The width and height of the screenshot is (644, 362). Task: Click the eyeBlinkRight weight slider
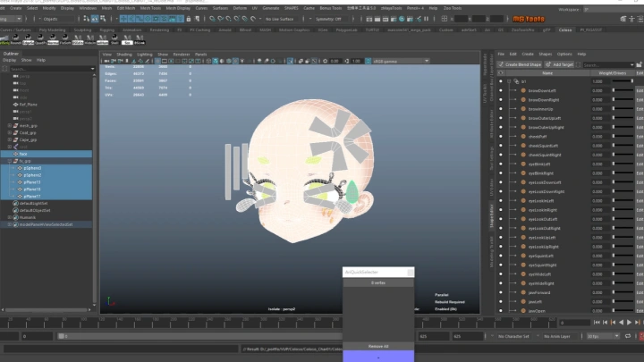623,173
